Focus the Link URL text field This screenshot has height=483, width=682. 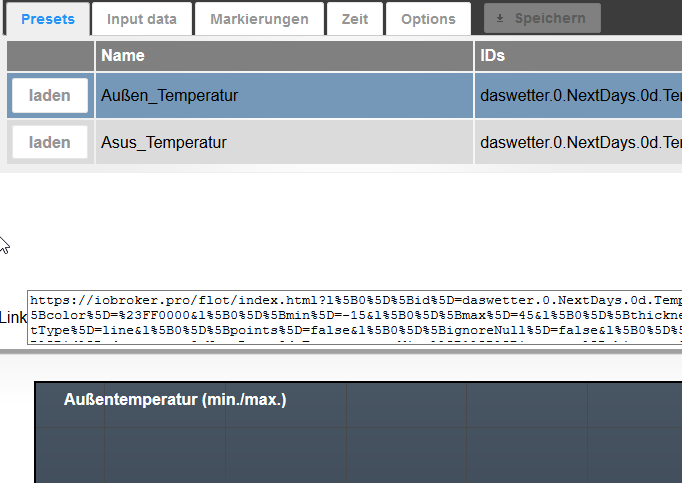click(x=355, y=318)
